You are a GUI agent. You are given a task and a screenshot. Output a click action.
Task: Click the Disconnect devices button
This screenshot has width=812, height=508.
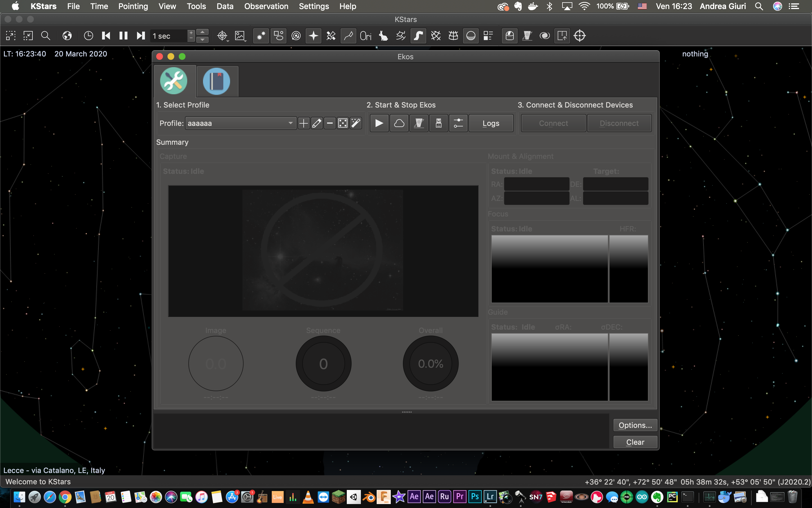click(619, 123)
